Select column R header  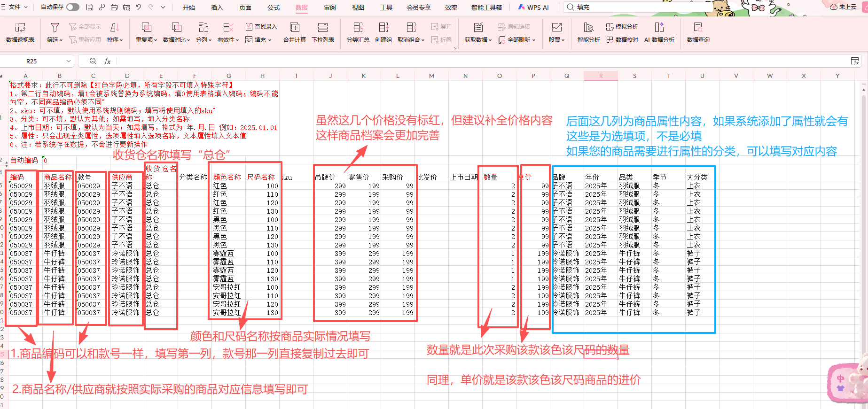coord(601,76)
